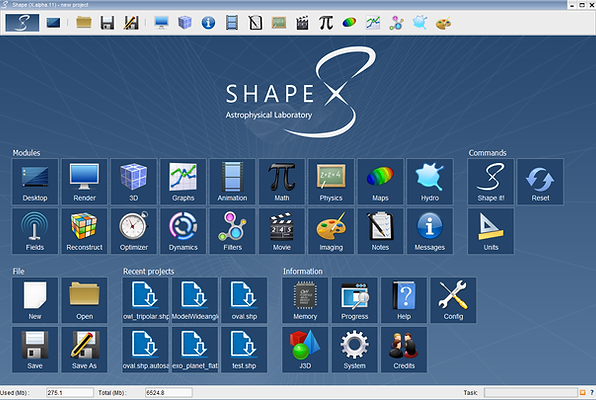Open recent project ModelWideangle
596x400 pixels.
[195, 300]
